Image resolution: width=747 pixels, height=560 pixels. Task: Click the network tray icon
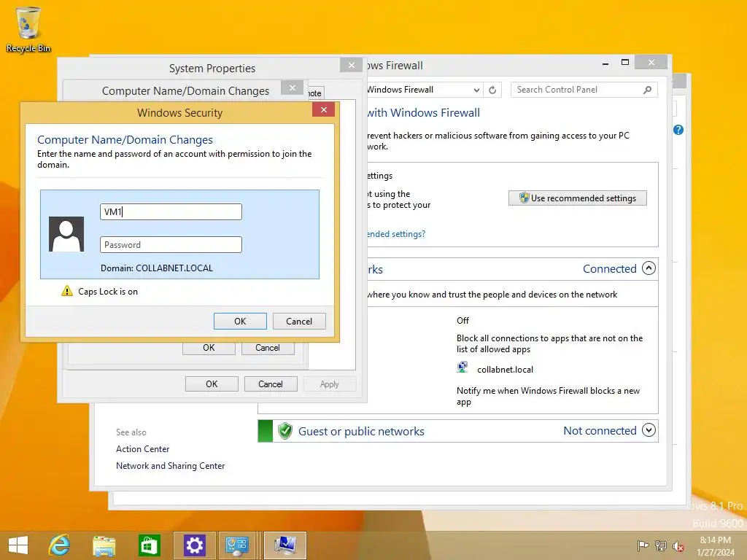[661, 545]
